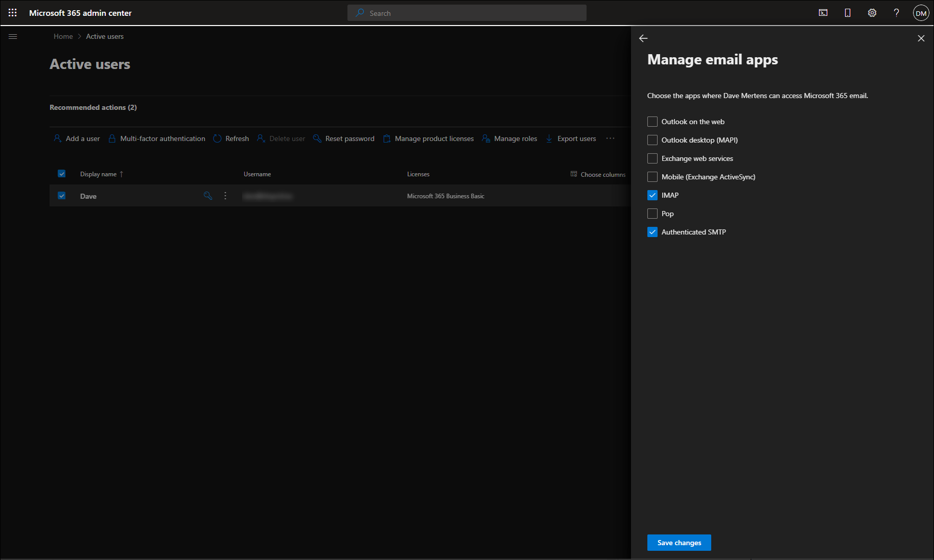Open DM account avatar menu

921,13
